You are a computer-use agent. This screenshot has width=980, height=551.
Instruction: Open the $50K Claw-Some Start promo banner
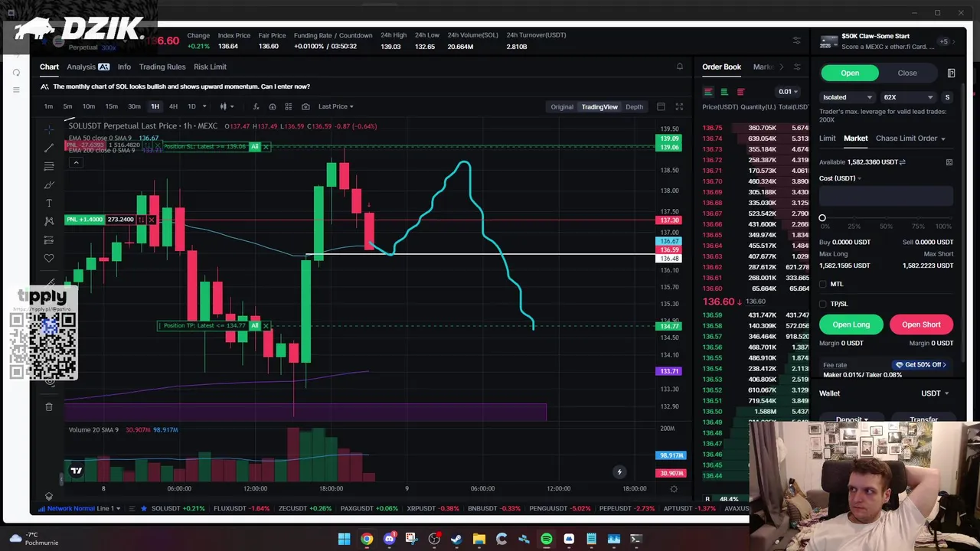pyautogui.click(x=884, y=41)
